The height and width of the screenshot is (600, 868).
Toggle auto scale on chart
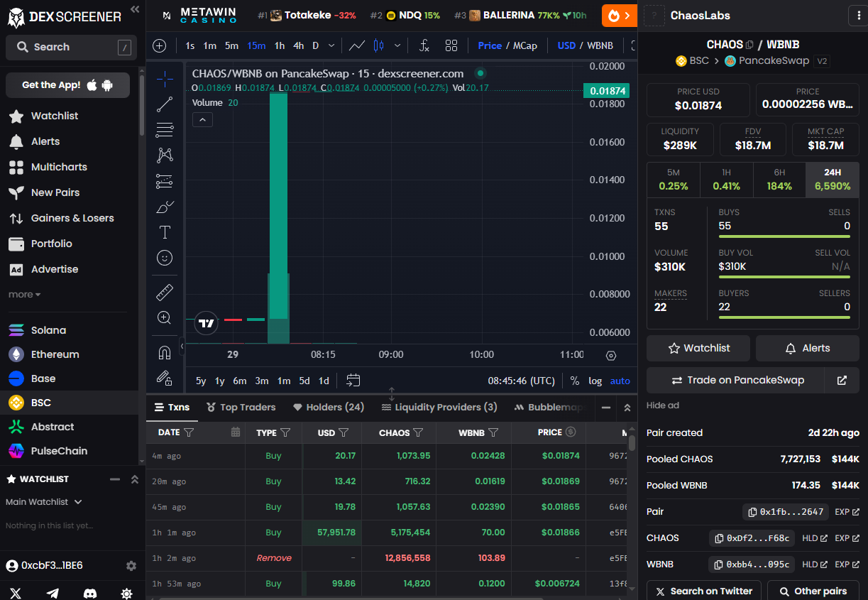point(620,381)
